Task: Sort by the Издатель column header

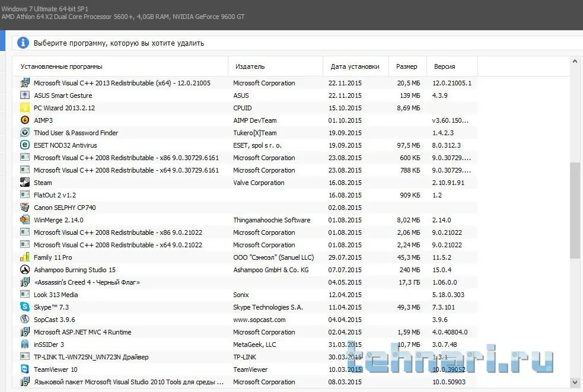Action: pos(276,66)
